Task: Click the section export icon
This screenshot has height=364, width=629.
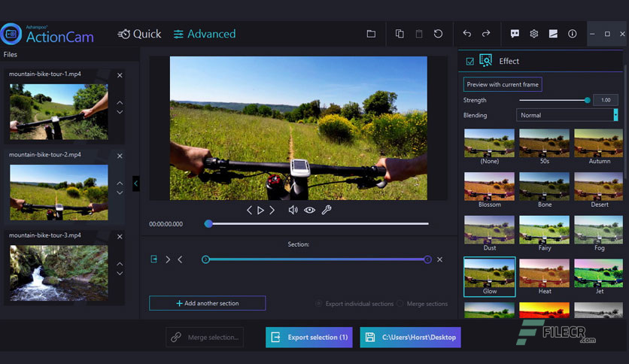Action: [153, 259]
